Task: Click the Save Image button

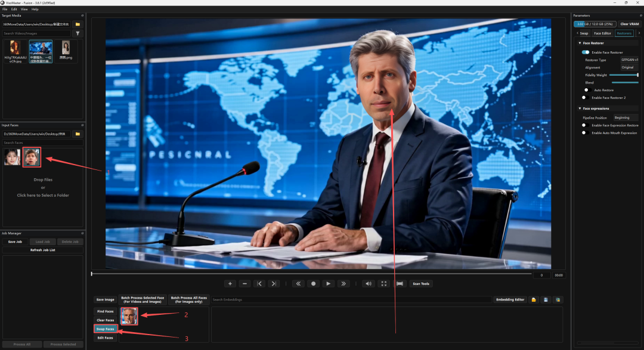Action: coord(105,300)
